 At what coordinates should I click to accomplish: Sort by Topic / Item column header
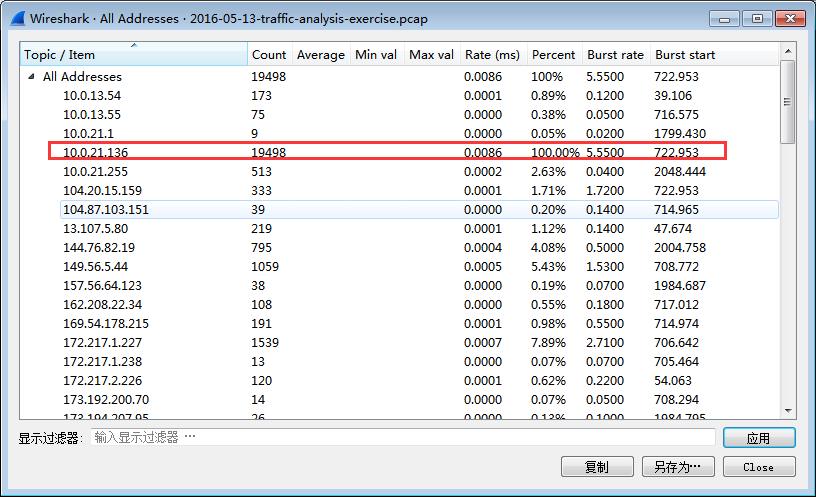tap(134, 54)
